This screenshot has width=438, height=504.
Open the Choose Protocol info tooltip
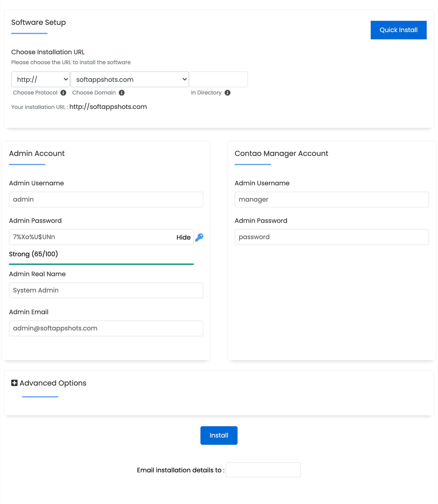pos(63,92)
